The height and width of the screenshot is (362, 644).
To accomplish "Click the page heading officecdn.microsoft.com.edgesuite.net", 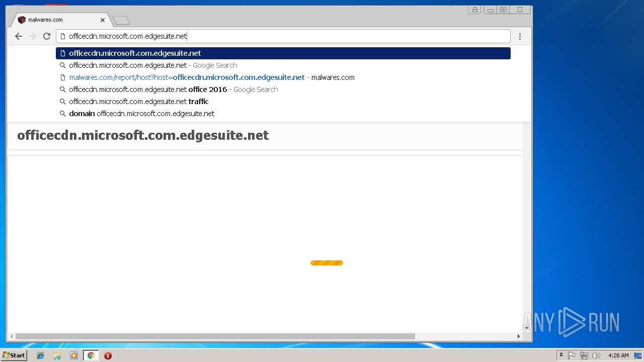I will tap(143, 135).
